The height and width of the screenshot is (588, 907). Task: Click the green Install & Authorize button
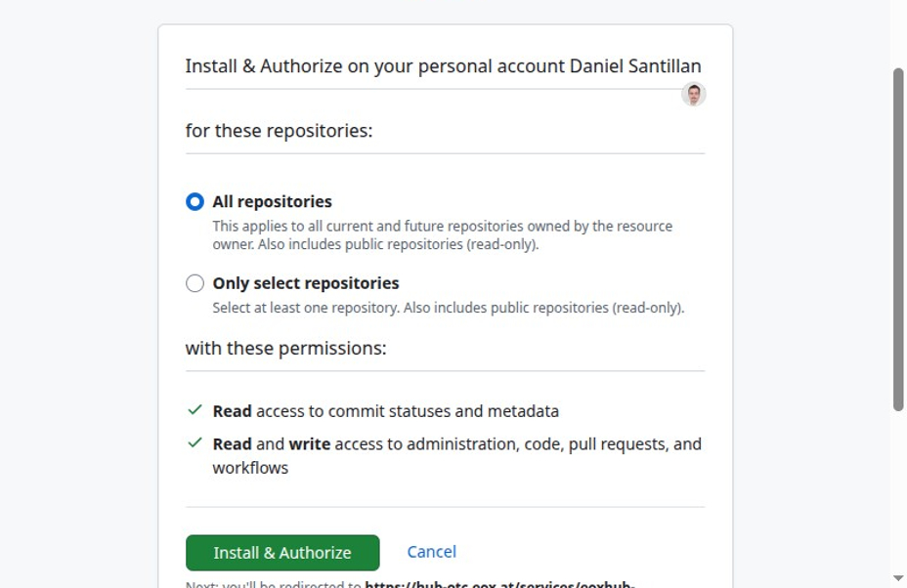[282, 553]
